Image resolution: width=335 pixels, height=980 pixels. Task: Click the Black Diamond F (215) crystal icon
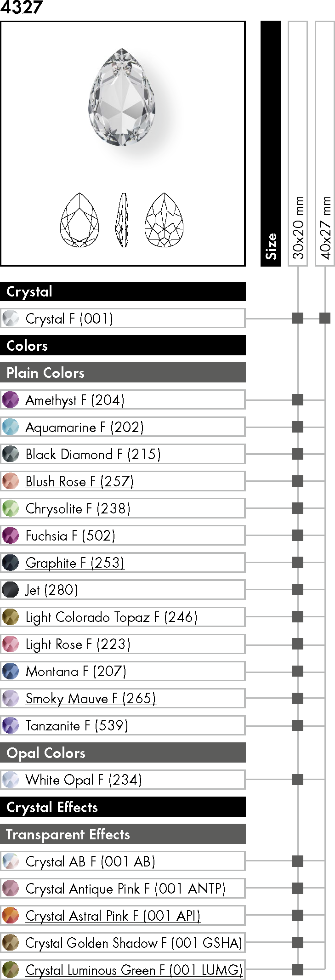(x=10, y=454)
